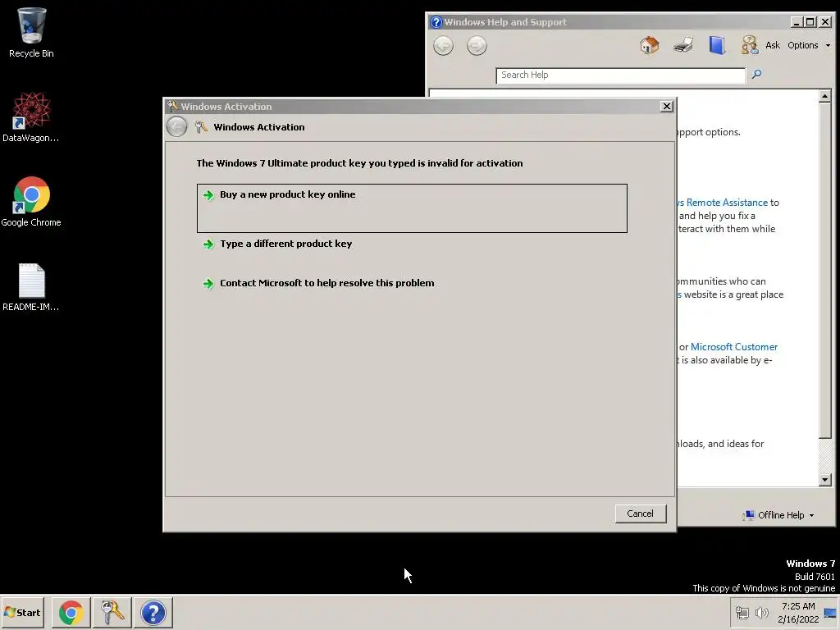The height and width of the screenshot is (630, 840).
Task: Maximize the Windows Help and Support window
Action: (810, 22)
